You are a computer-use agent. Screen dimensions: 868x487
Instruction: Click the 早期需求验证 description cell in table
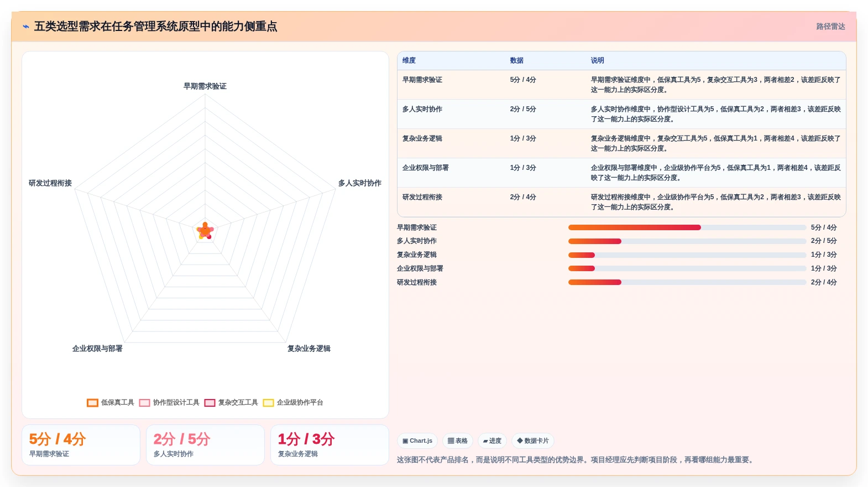click(x=715, y=85)
